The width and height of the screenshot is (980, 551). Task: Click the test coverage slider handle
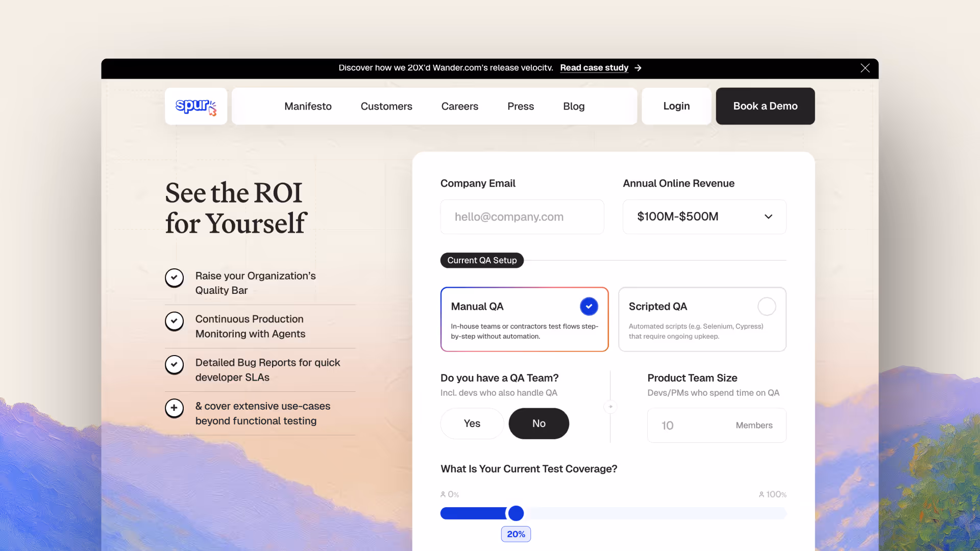click(516, 513)
